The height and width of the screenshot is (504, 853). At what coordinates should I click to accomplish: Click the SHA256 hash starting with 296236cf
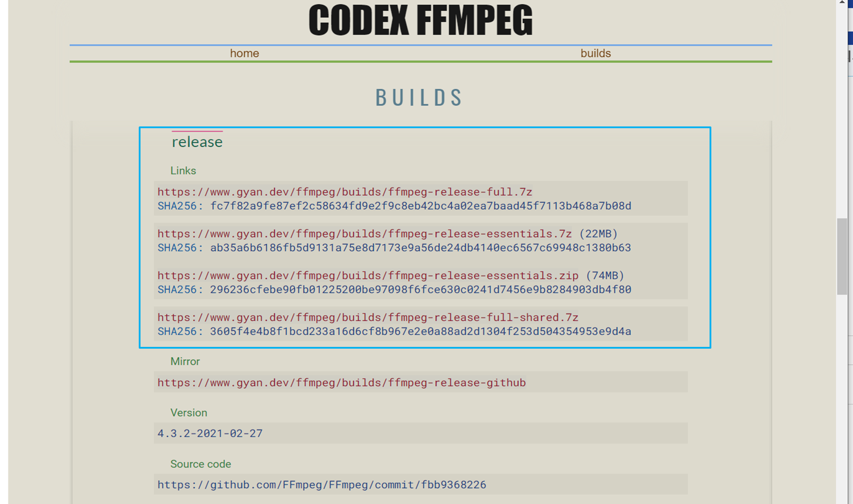click(x=420, y=289)
